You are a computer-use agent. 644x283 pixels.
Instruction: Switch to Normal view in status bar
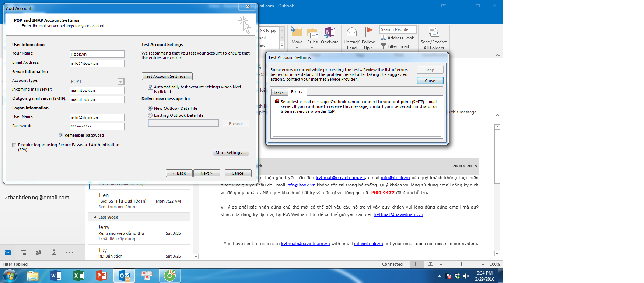[417, 264]
